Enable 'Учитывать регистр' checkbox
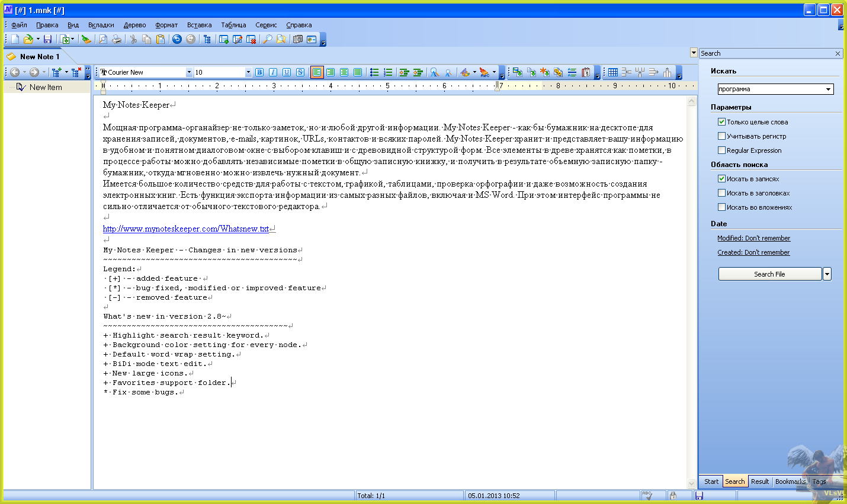This screenshot has height=504, width=847. click(721, 136)
